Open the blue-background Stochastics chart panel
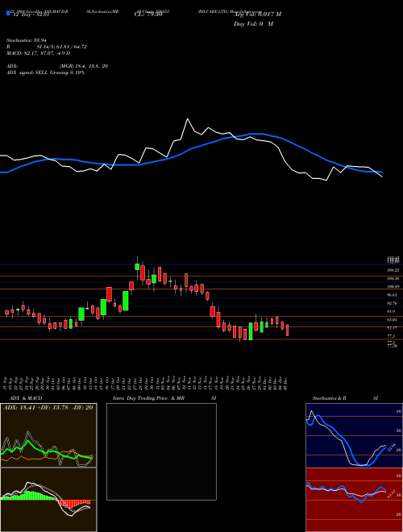This screenshot has height=532, width=403. (x=354, y=435)
